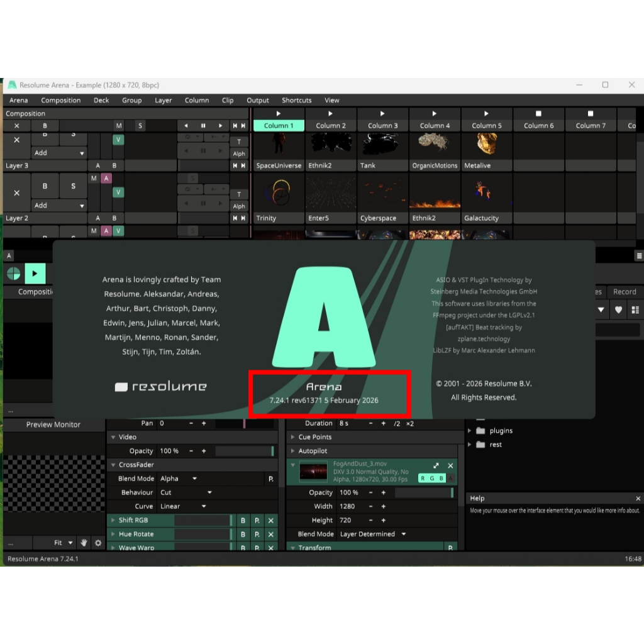Click the Duration x2 button
The image size is (644, 644).
coord(410,423)
